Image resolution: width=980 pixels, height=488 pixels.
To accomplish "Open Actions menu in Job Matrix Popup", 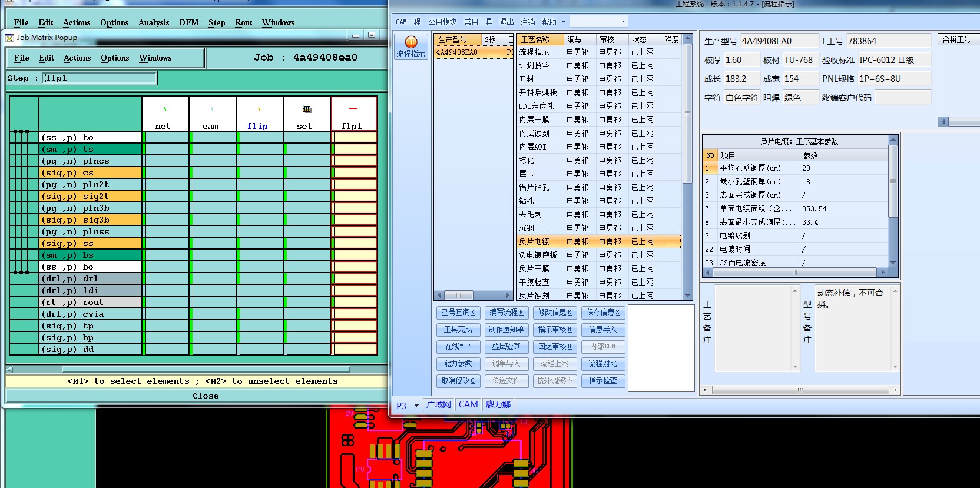I will (77, 58).
